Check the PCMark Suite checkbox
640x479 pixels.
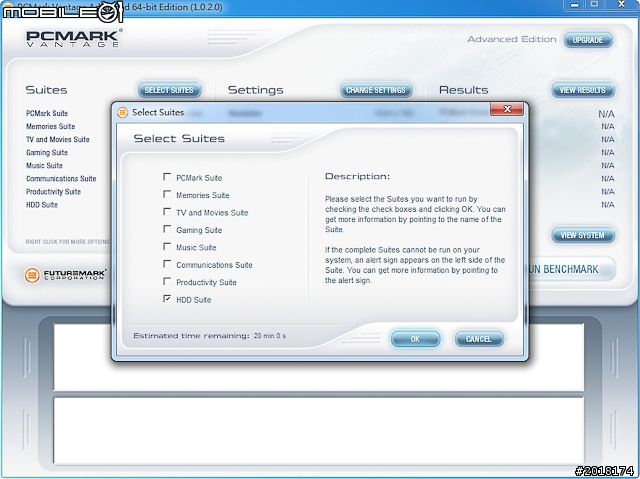point(167,177)
